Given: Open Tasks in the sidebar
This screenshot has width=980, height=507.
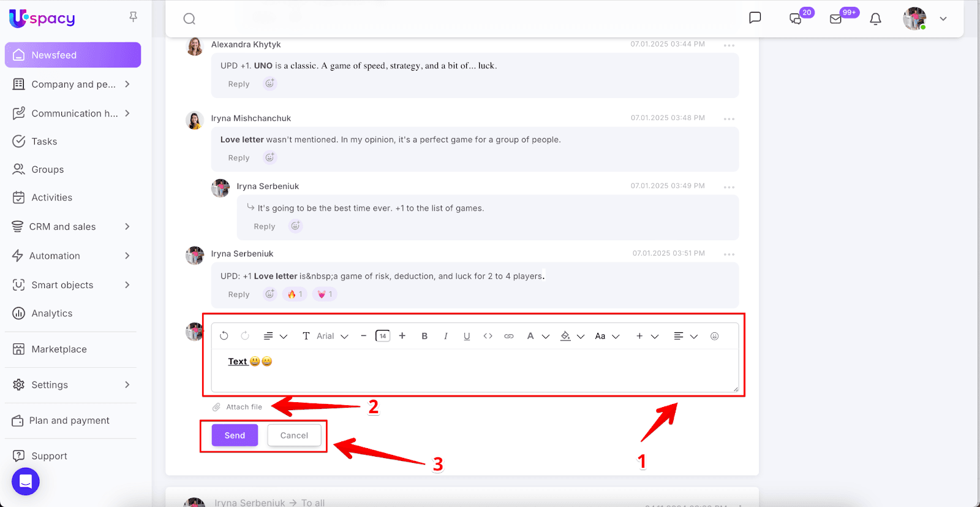Looking at the screenshot, I should 44,142.
